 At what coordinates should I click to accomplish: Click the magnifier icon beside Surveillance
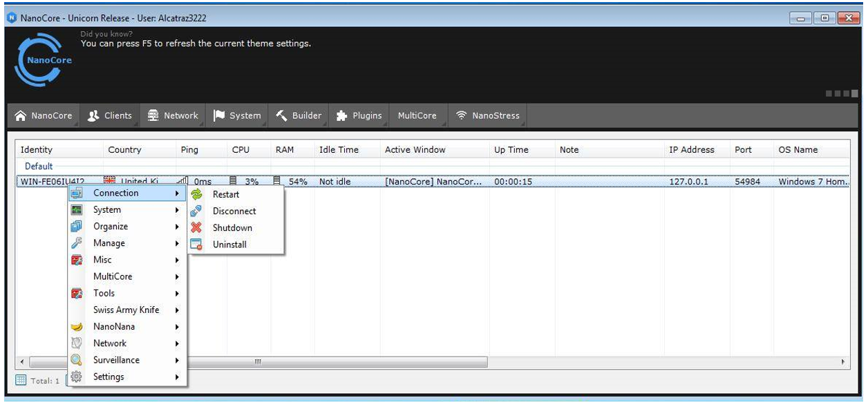(x=77, y=360)
